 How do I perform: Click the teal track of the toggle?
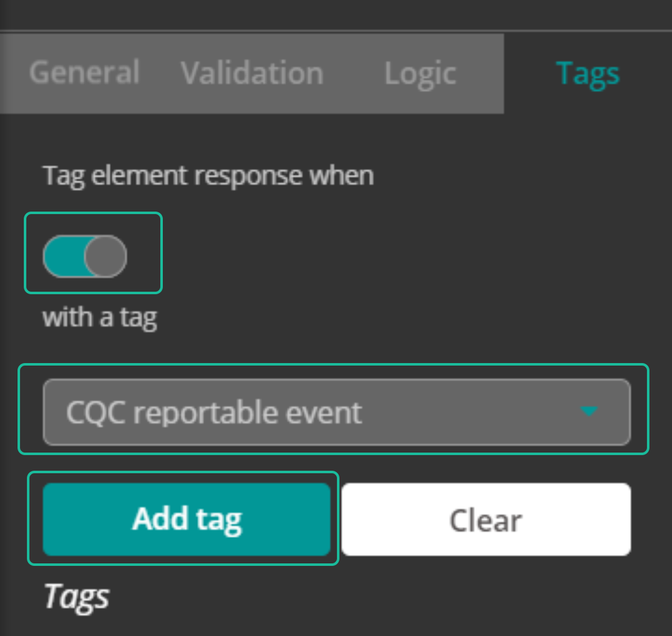(63, 256)
